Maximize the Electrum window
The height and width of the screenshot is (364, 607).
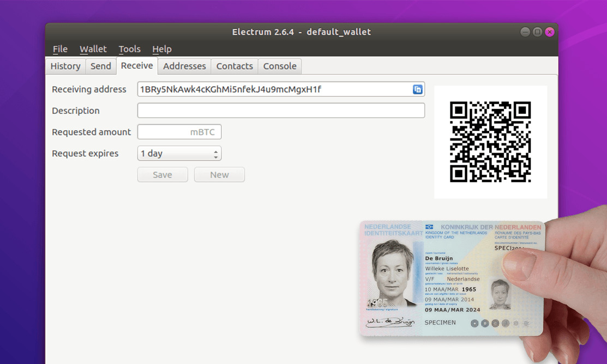click(537, 32)
